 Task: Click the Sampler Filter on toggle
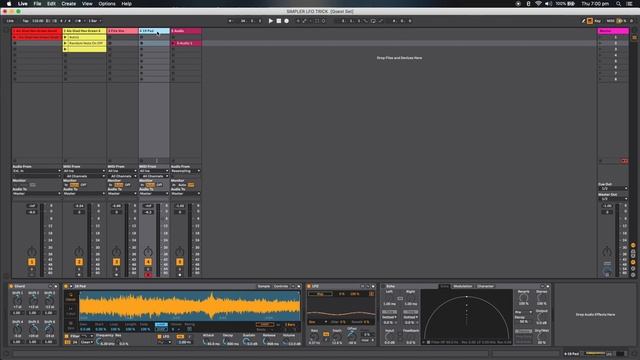click(67, 336)
